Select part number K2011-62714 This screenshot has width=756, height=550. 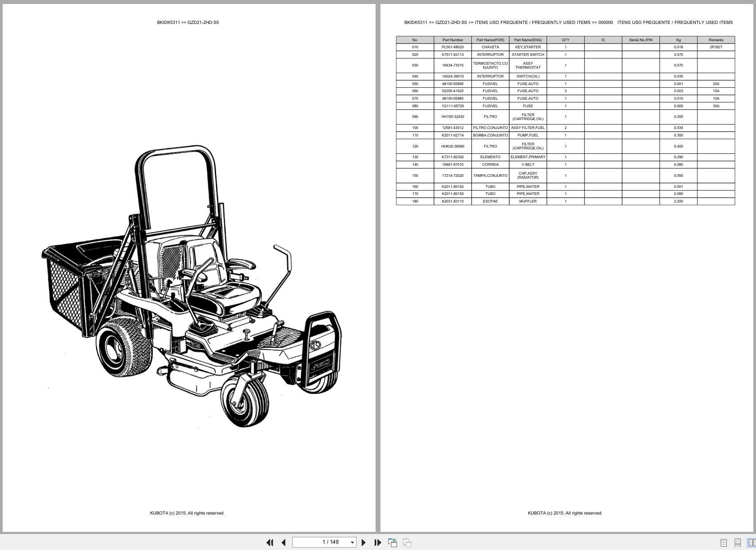point(453,135)
